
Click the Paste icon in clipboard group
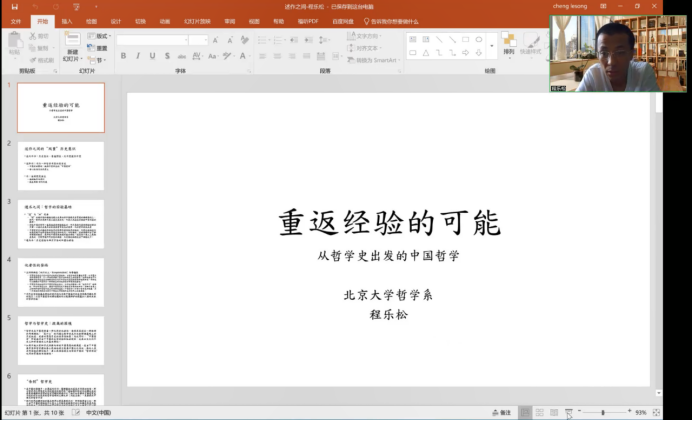pos(15,44)
